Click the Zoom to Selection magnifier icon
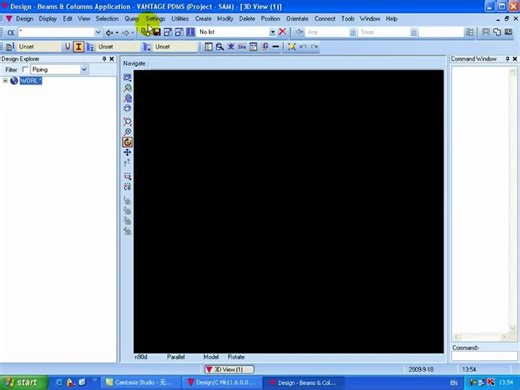 coord(127,88)
